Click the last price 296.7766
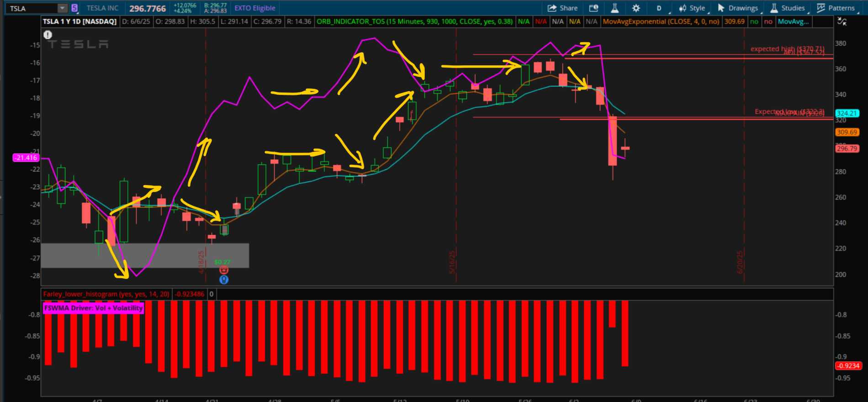This screenshot has height=402, width=868. click(148, 8)
